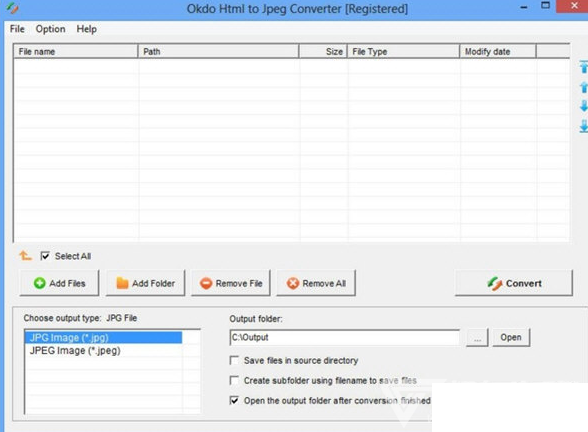
Task: Select JPG Image (*.jpg) output type
Action: (104, 338)
